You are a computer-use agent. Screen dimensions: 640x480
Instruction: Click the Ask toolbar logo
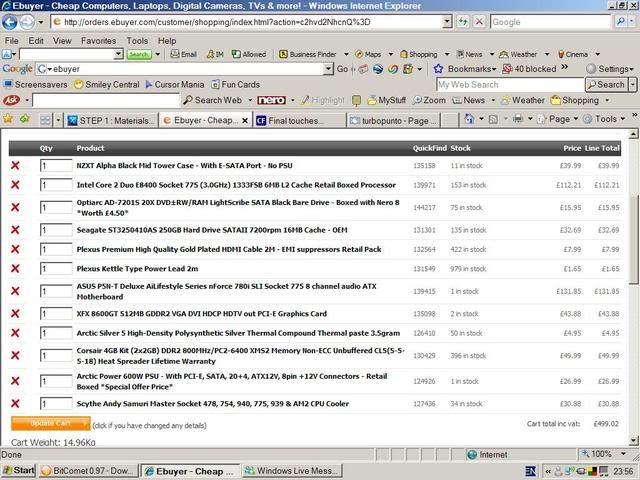[11, 100]
